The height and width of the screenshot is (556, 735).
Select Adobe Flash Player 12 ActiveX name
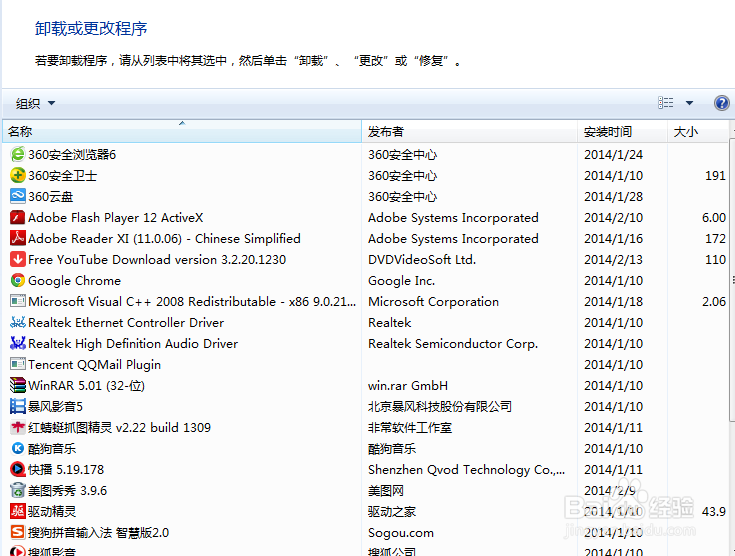click(x=116, y=218)
